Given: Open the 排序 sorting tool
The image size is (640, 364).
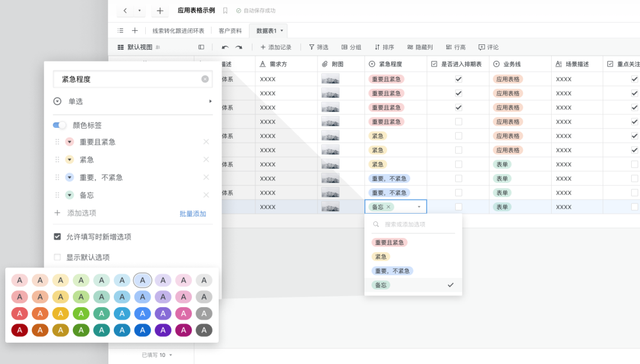Looking at the screenshot, I should click(386, 47).
